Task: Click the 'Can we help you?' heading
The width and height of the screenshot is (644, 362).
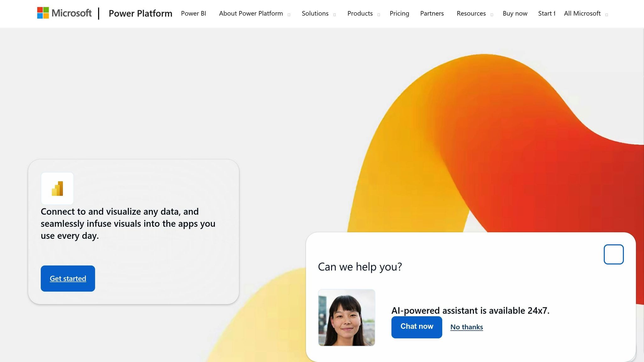Action: click(x=360, y=267)
